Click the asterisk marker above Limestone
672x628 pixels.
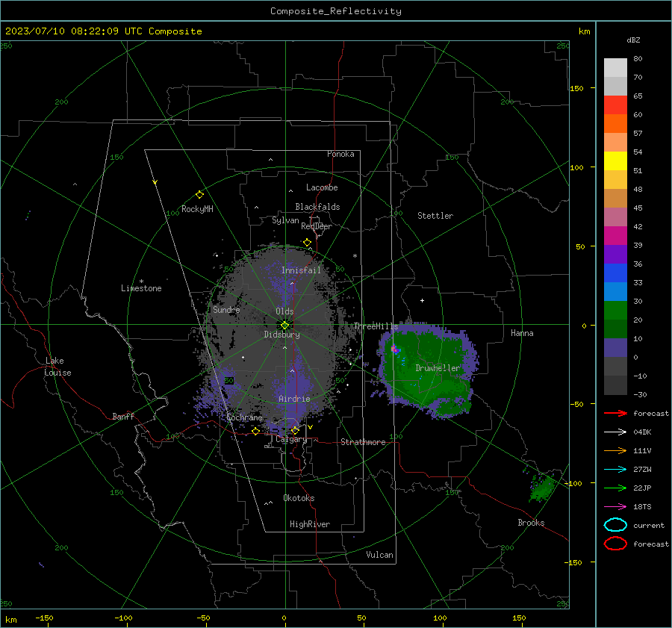coord(141,282)
